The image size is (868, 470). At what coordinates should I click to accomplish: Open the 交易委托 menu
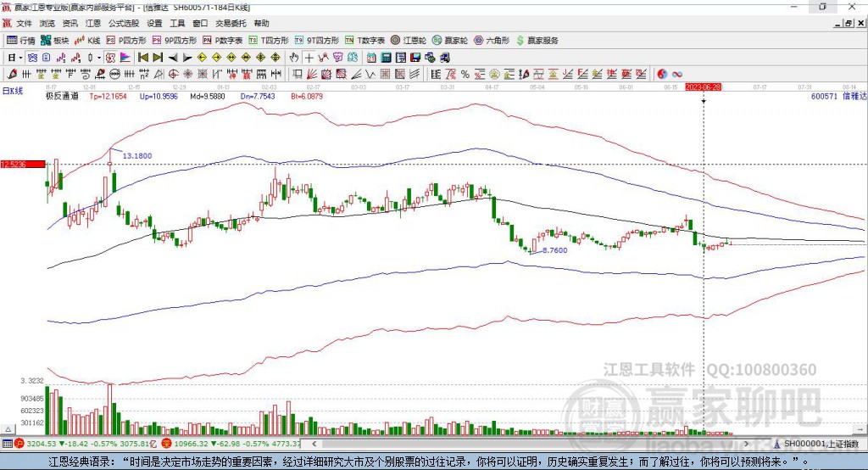pos(231,23)
